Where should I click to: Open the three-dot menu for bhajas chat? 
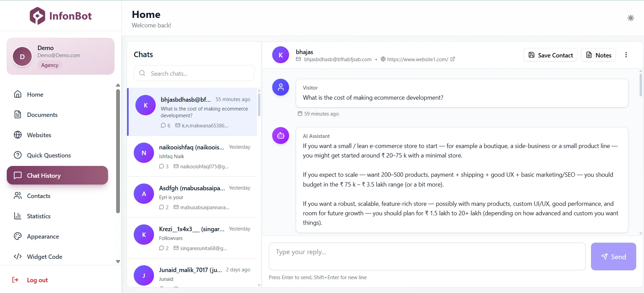coord(626,55)
